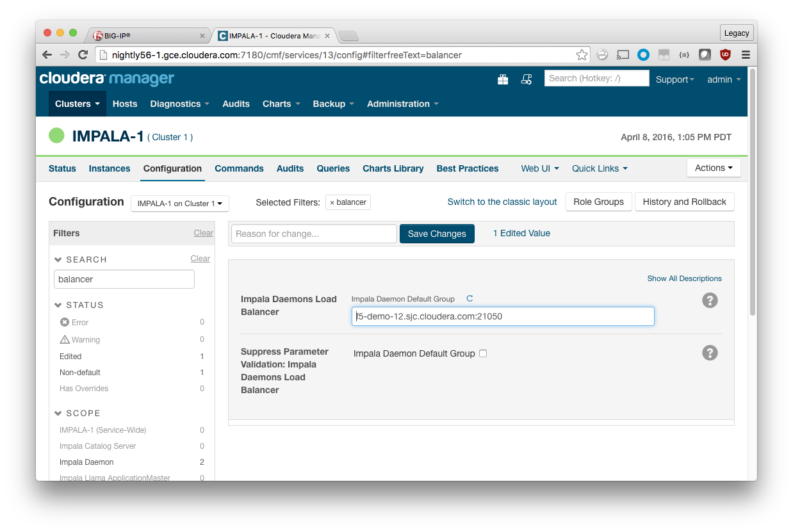Bookmark page with star icon in address bar

pos(582,55)
